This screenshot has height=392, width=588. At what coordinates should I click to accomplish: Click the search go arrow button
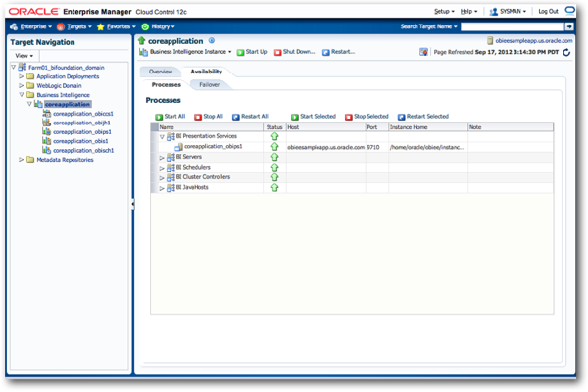click(x=569, y=26)
